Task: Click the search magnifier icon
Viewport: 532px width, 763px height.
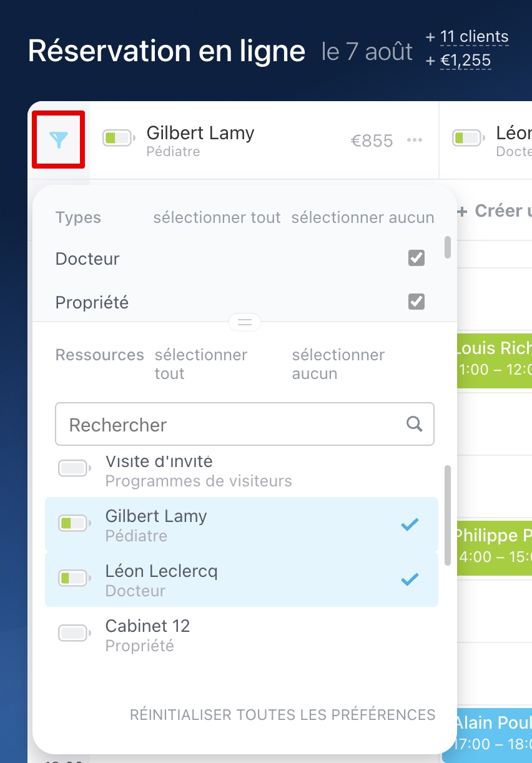Action: [x=414, y=424]
